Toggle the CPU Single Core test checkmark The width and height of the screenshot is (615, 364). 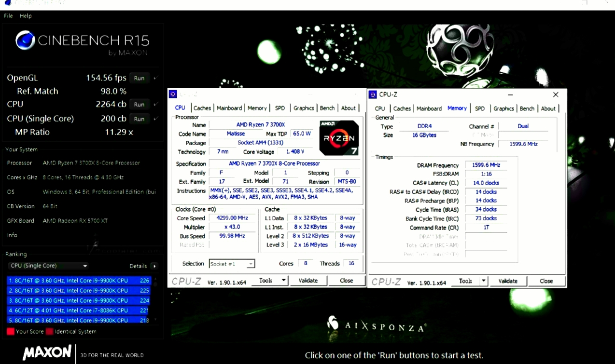click(x=155, y=119)
